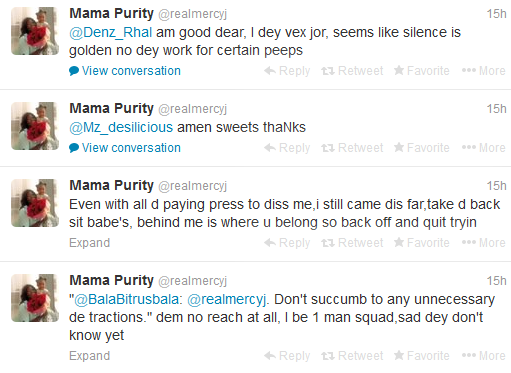
Task: View conversation for the @Denz_Rhal tweet
Action: tap(125, 71)
